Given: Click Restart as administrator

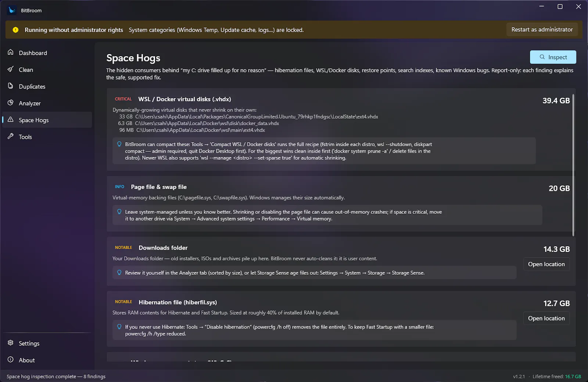Looking at the screenshot, I should tap(542, 29).
